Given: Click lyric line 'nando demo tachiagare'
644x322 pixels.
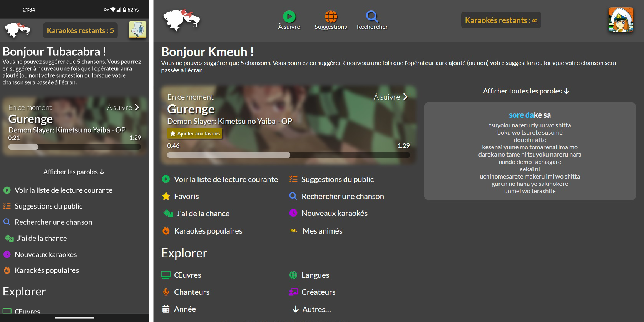Looking at the screenshot, I should click(x=530, y=162).
